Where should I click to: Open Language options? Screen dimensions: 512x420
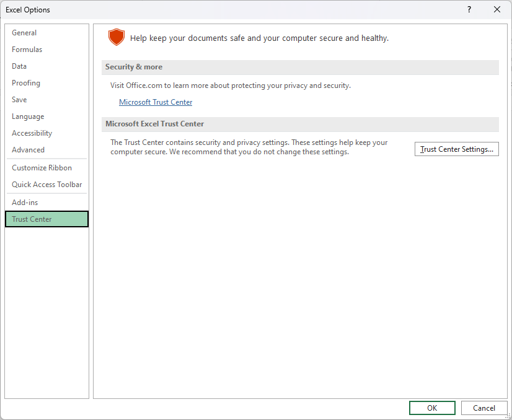pyautogui.click(x=46, y=116)
